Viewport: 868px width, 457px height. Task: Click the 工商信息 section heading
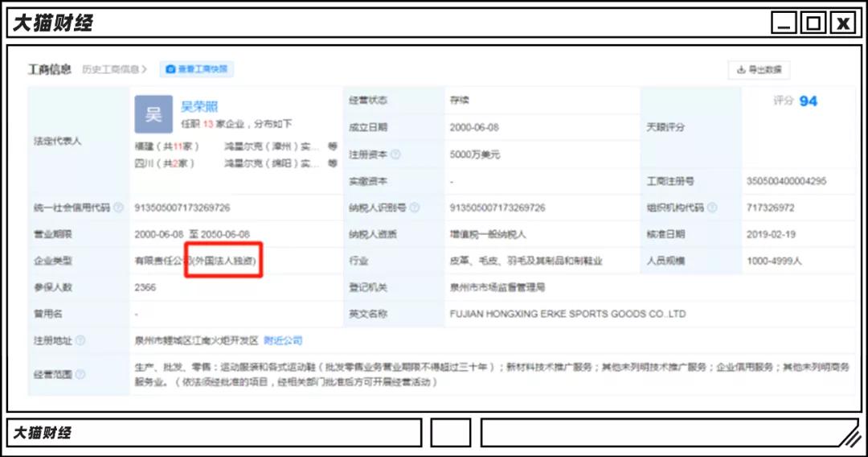click(x=50, y=69)
